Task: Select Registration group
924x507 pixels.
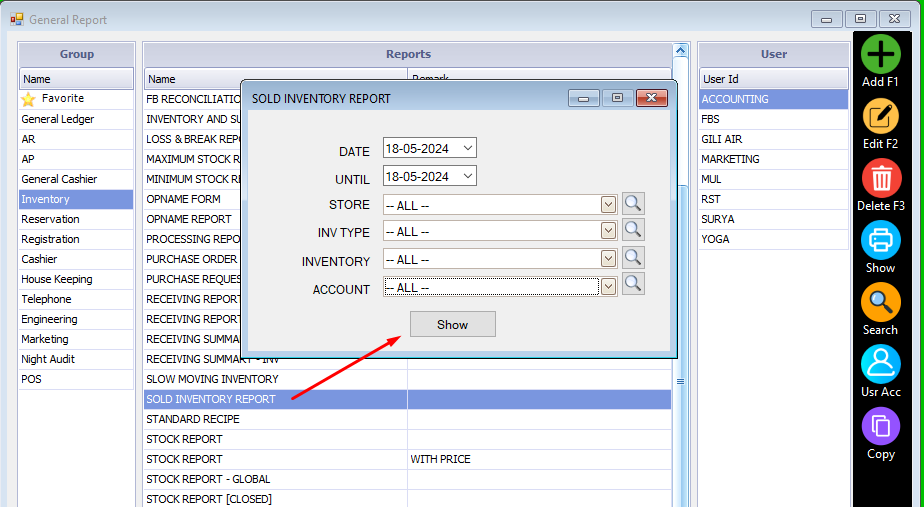Action: [x=76, y=239]
